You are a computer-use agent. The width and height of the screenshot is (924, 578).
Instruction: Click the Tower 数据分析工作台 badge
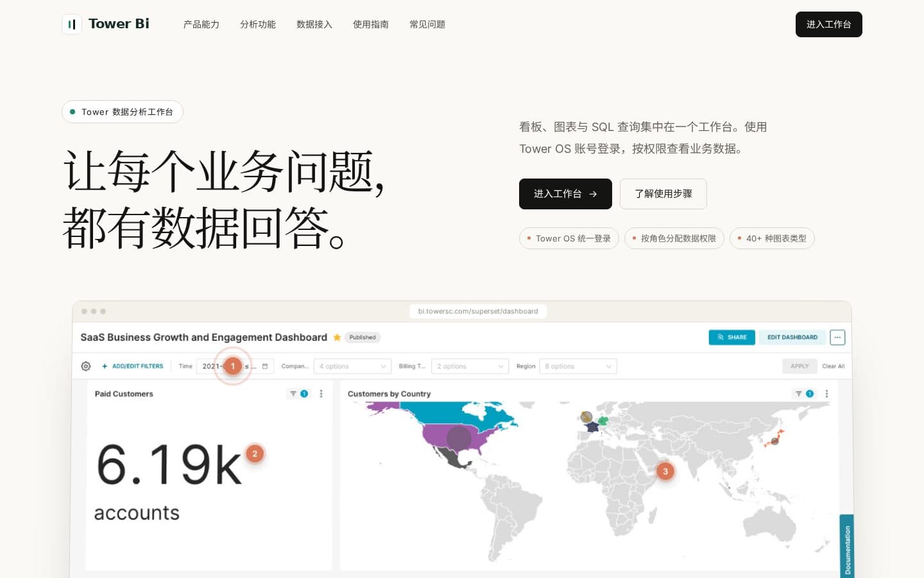tap(123, 112)
